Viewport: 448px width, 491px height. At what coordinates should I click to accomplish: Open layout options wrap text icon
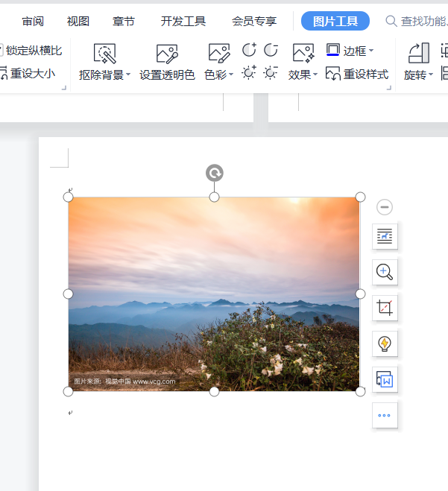(x=385, y=236)
